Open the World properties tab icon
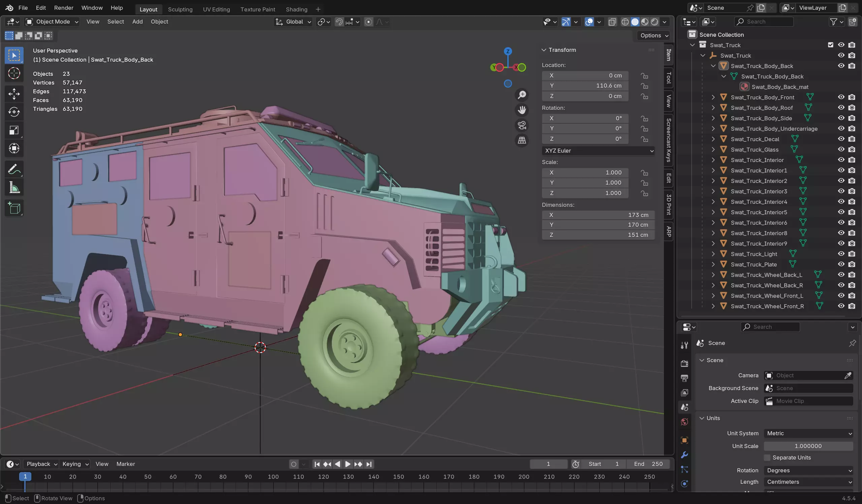 [x=684, y=422]
